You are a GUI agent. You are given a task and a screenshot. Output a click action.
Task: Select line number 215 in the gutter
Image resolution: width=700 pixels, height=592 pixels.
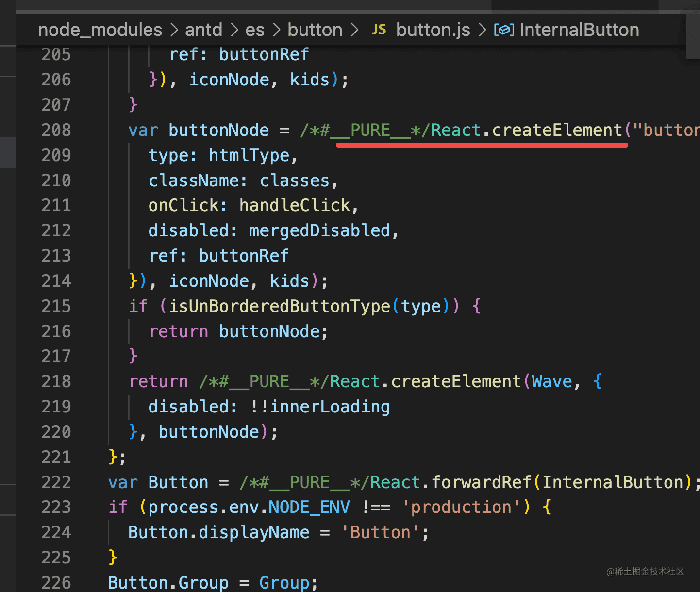click(56, 306)
